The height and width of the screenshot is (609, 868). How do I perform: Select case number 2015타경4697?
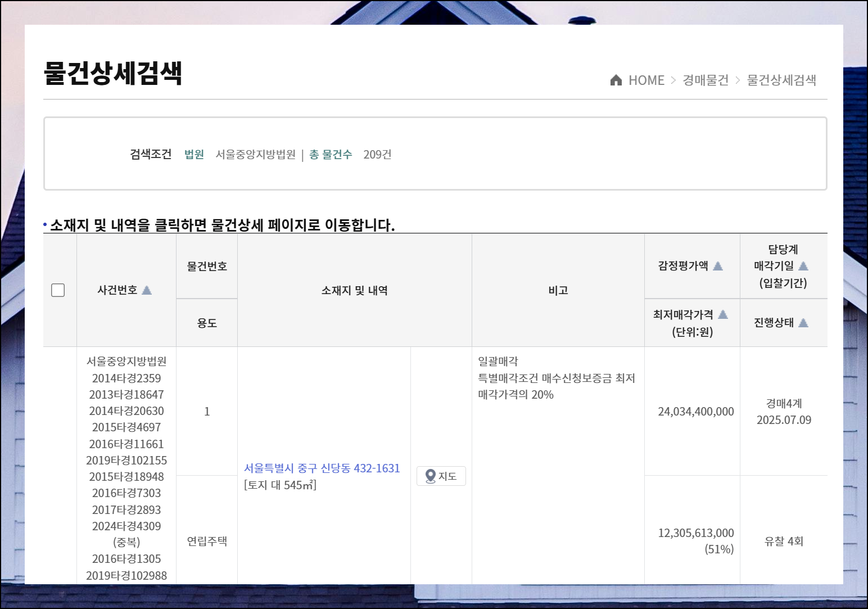pyautogui.click(x=126, y=427)
